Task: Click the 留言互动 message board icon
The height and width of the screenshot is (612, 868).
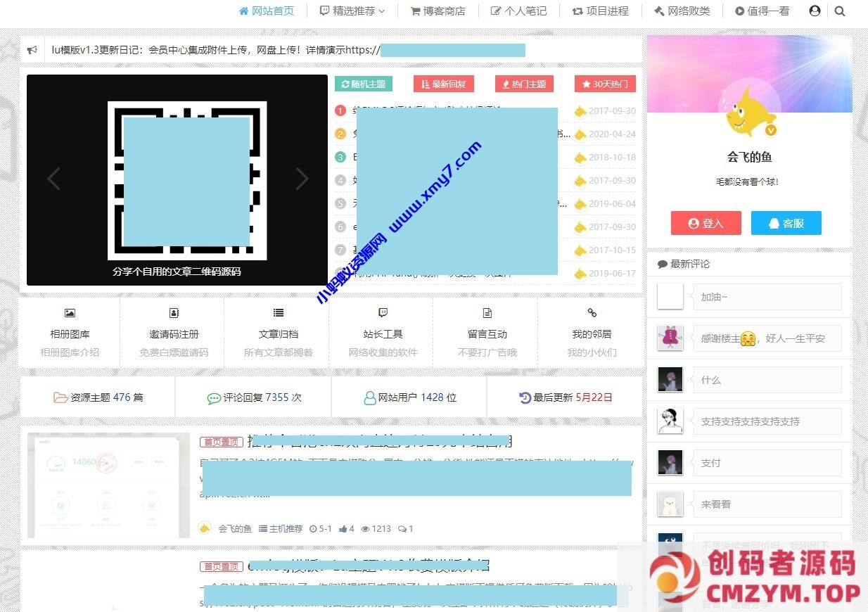Action: pyautogui.click(x=487, y=313)
